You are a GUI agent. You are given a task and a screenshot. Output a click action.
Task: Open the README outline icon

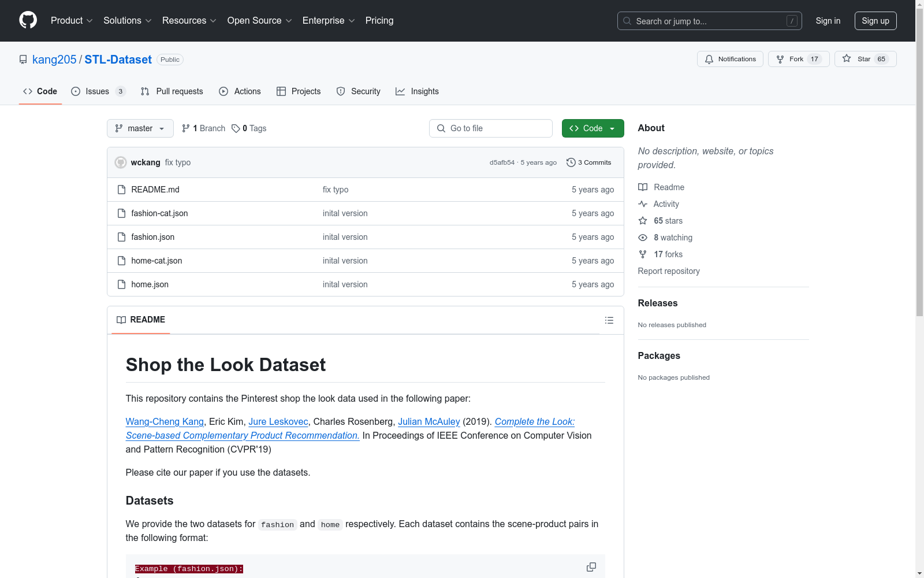[609, 320]
